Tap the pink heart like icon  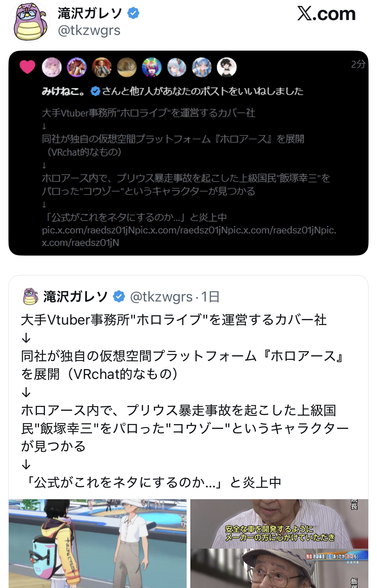pos(28,67)
